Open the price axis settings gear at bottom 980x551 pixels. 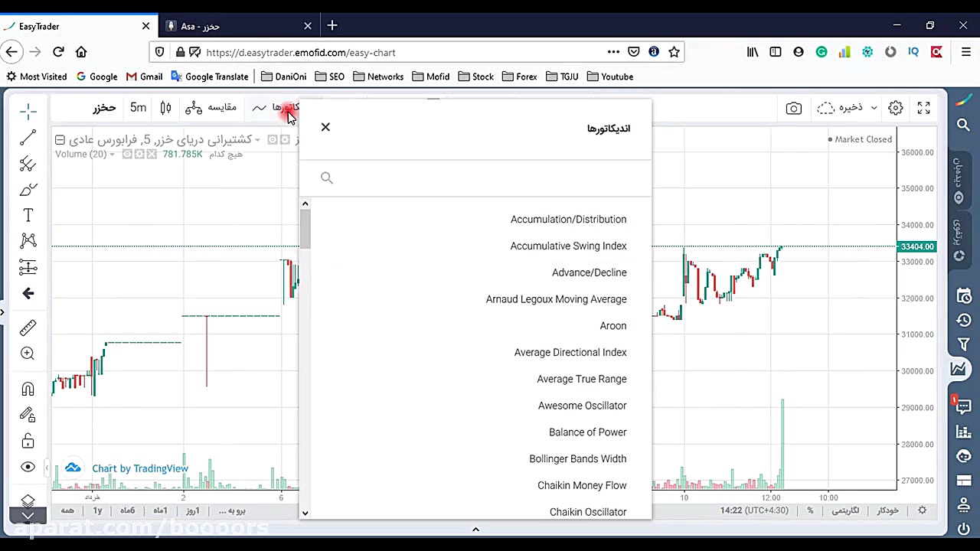pyautogui.click(x=923, y=510)
